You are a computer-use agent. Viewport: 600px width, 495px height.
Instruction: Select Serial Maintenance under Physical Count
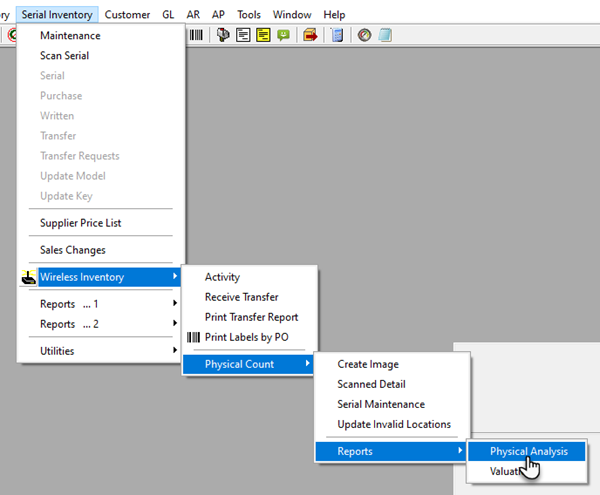392,404
